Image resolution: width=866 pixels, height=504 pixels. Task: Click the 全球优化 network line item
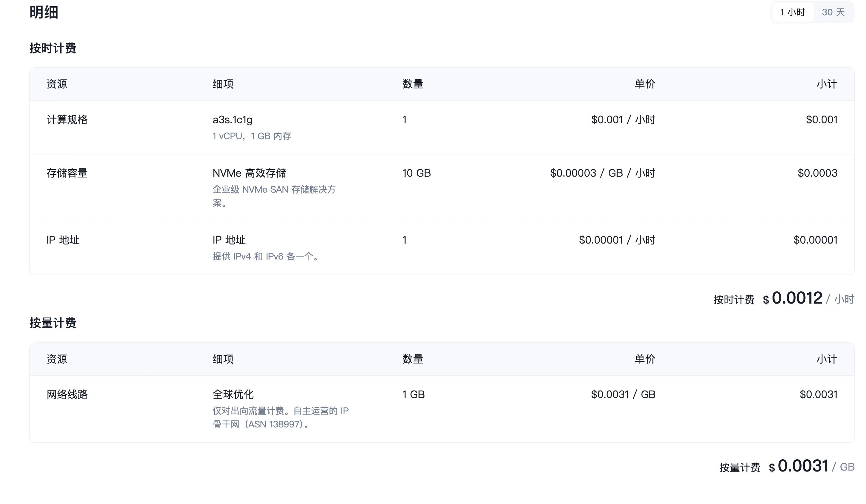233,394
